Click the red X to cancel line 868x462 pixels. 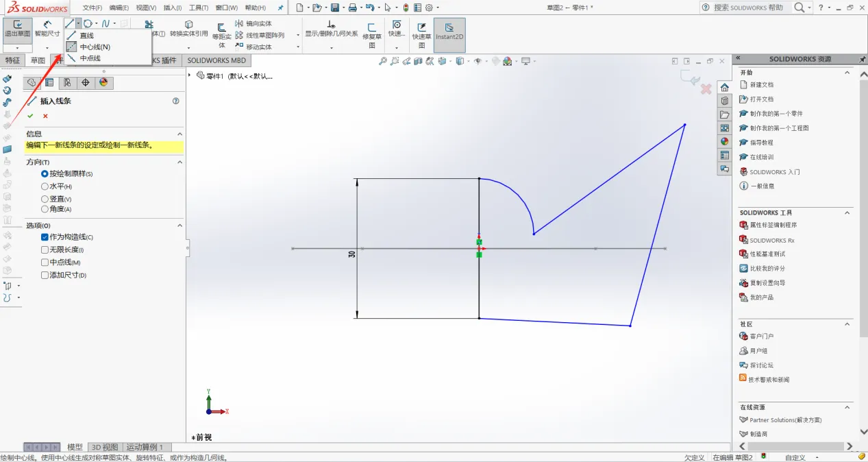[x=45, y=116]
